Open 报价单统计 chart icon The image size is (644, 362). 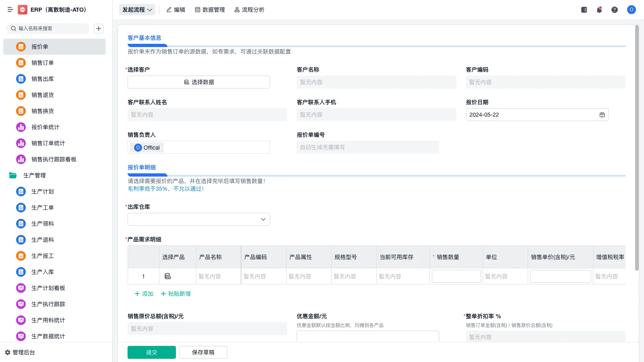(21, 127)
